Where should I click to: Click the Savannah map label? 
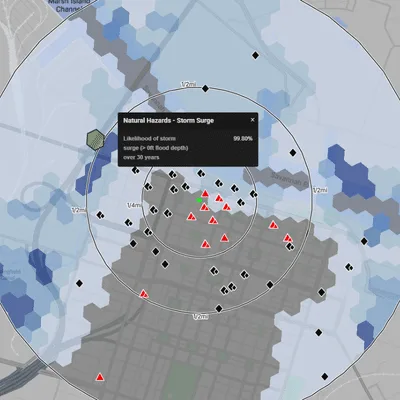point(289,179)
